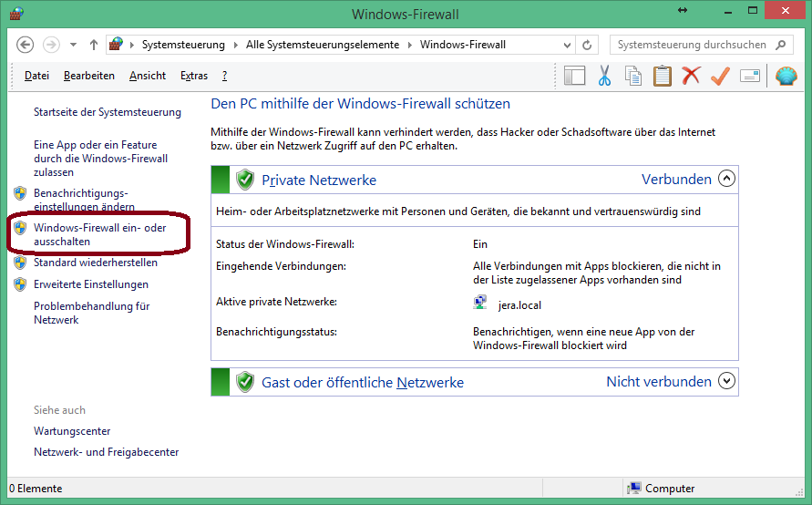Screen dimensions: 812x505
Task: Collapse the Private Netzwerke section chevron
Action: (x=726, y=179)
